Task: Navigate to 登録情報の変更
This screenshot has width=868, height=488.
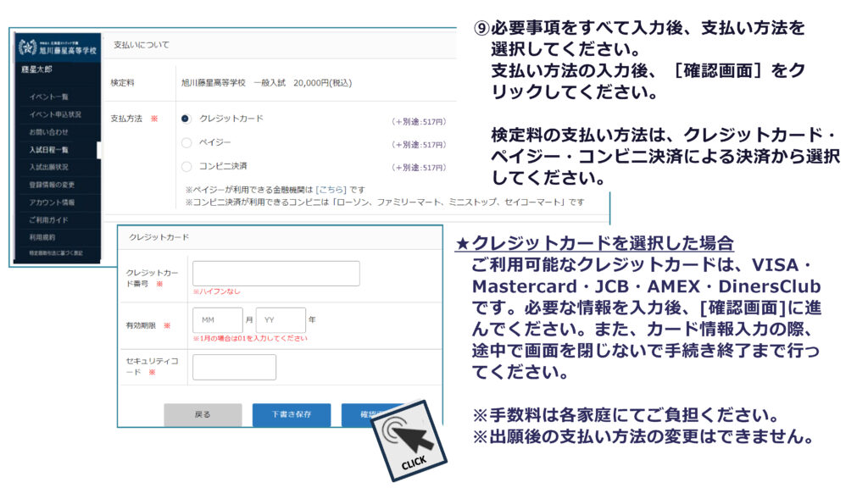Action: point(52,185)
